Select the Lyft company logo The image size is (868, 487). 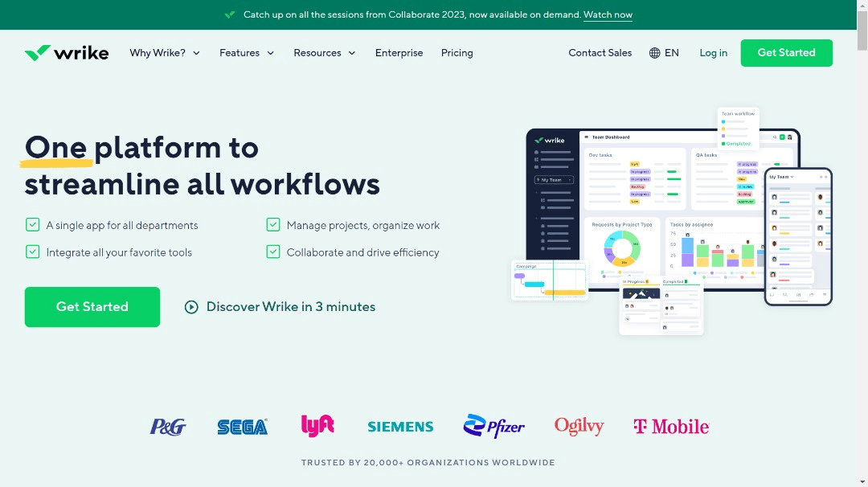317,425
